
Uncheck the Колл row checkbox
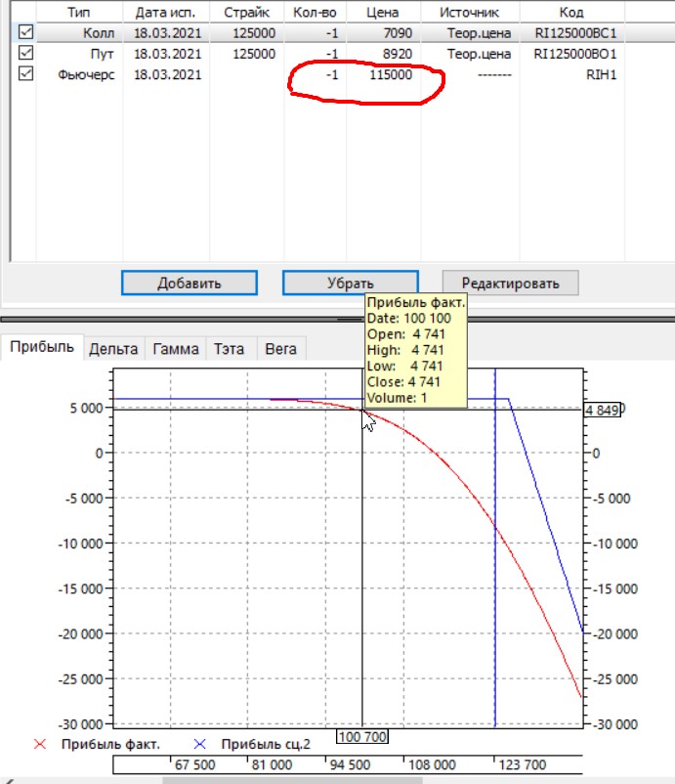coord(25,33)
